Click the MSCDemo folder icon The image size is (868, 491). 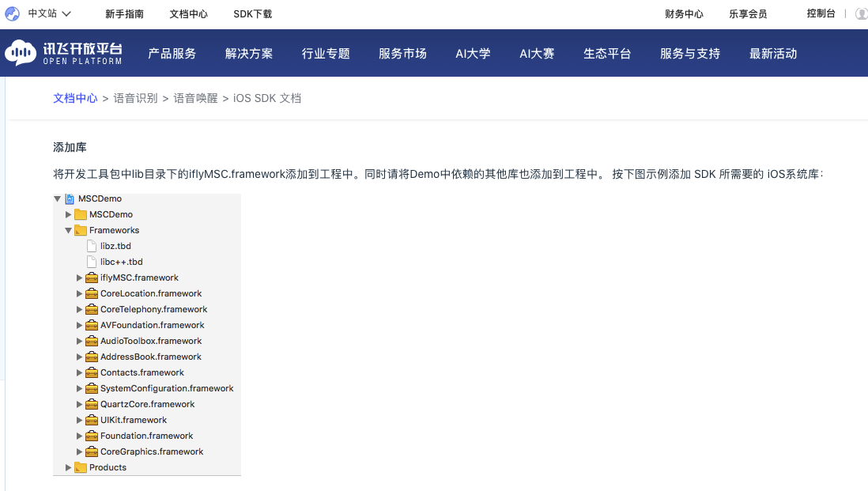click(x=81, y=214)
